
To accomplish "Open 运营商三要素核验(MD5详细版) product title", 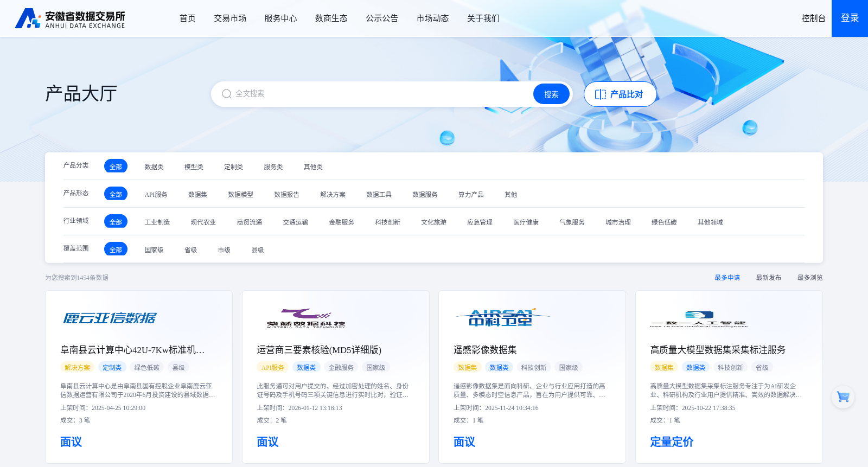I will 319,350.
